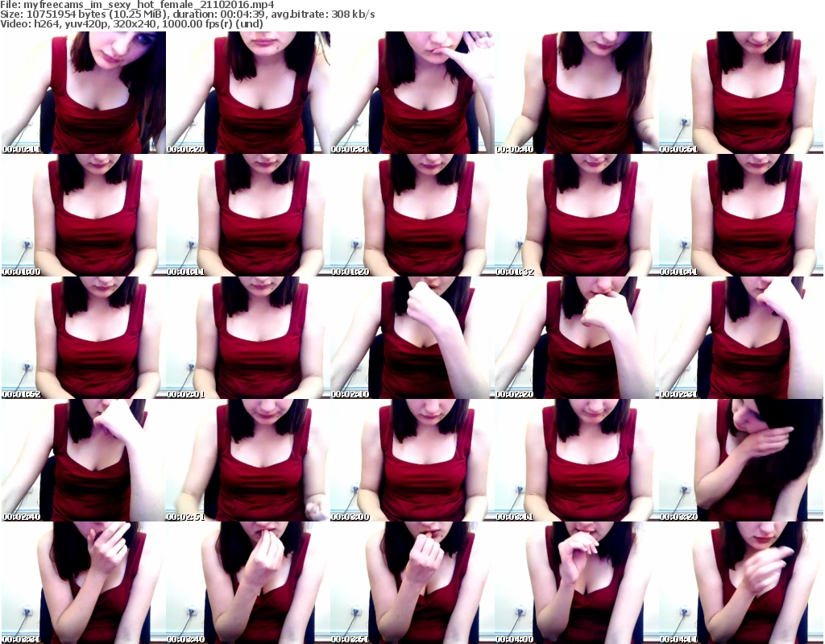Pick the thumbnail marked 00:03:20

click(x=741, y=461)
